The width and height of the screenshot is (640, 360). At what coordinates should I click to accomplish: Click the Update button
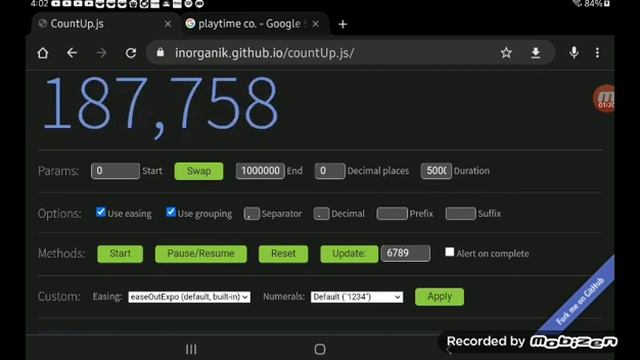point(349,253)
